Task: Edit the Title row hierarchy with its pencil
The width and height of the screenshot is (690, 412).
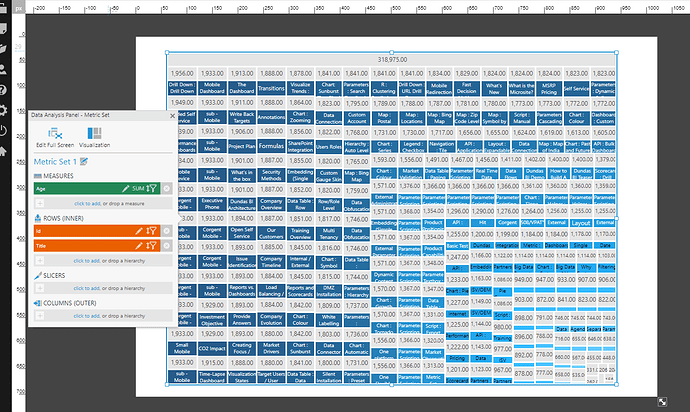Action: pos(139,246)
